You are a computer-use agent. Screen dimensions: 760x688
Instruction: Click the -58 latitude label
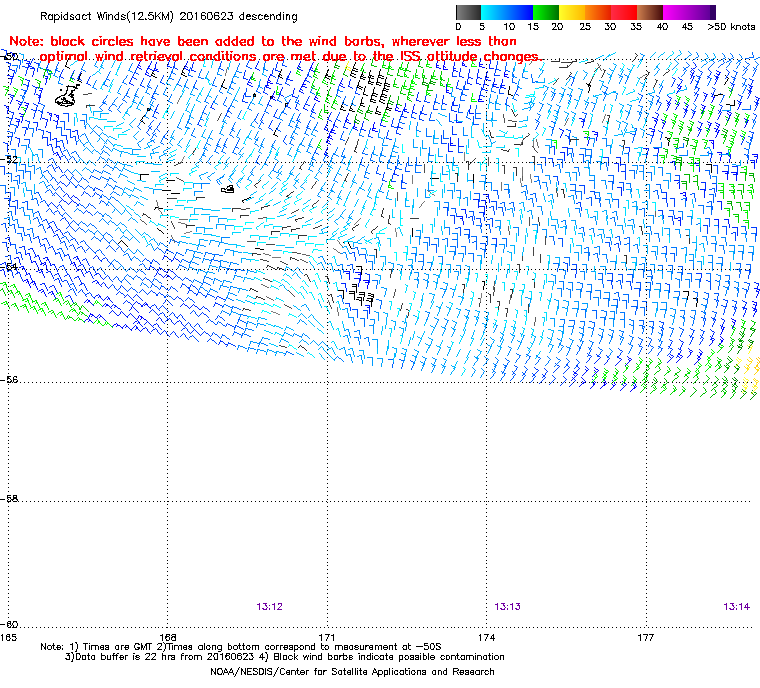tap(9, 498)
